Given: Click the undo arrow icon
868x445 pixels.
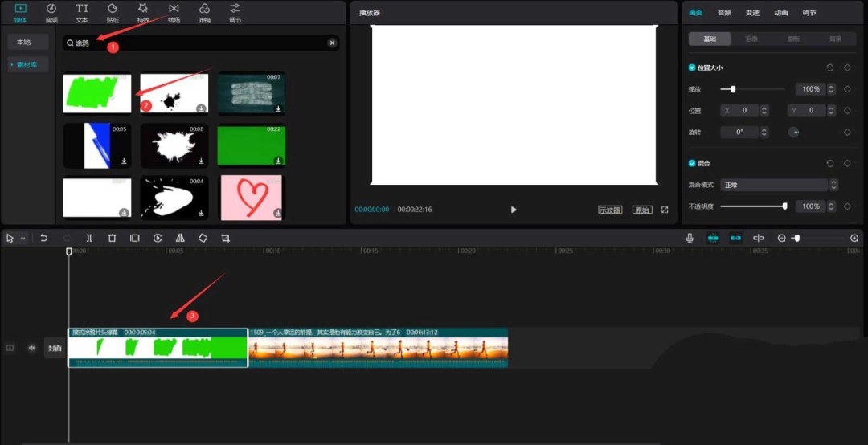Looking at the screenshot, I should point(44,239).
